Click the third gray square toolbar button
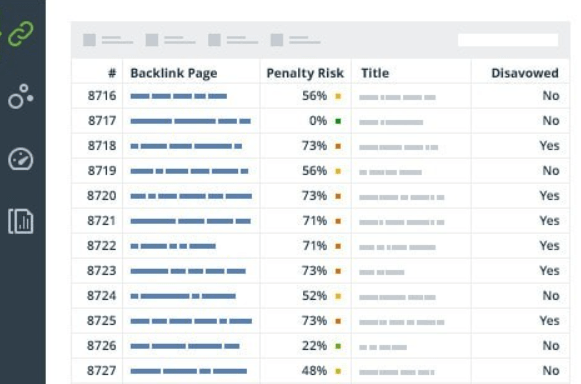Viewport: 581px width, 384px height. (x=215, y=40)
